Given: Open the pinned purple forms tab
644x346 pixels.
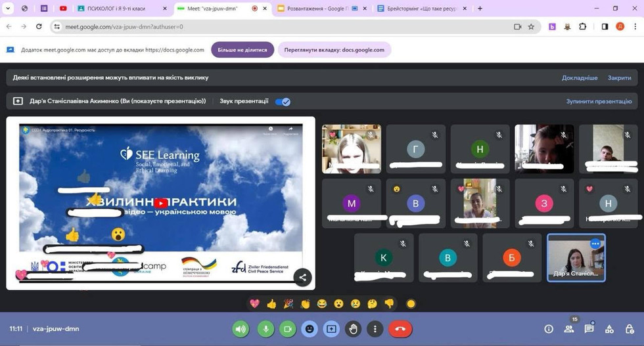Looking at the screenshot, I should [x=44, y=9].
